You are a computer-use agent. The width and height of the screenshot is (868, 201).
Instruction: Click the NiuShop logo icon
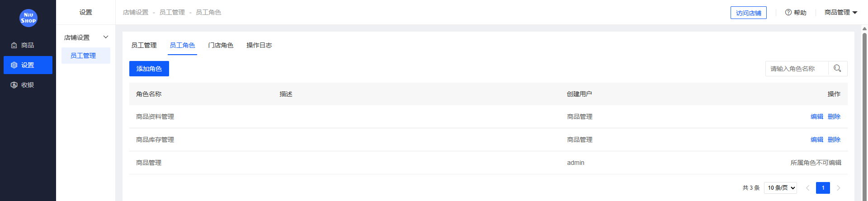28,18
